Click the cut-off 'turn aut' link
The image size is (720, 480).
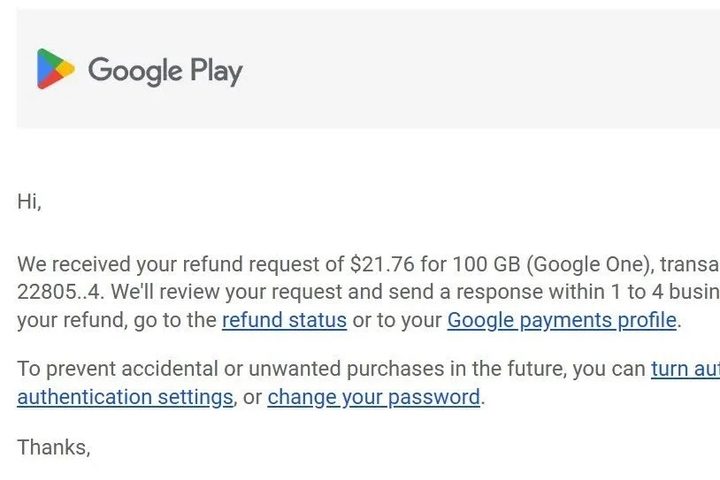point(685,369)
